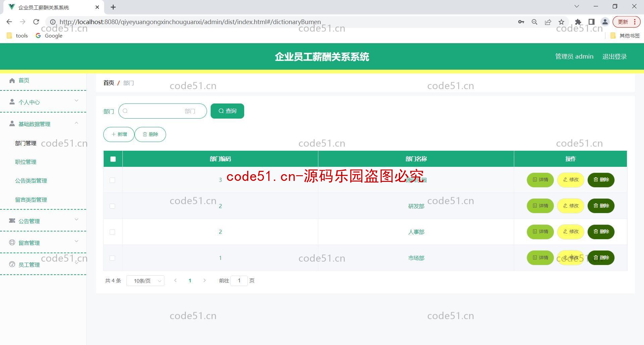
Task: Click the 更新 browser update button
Action: [627, 22]
